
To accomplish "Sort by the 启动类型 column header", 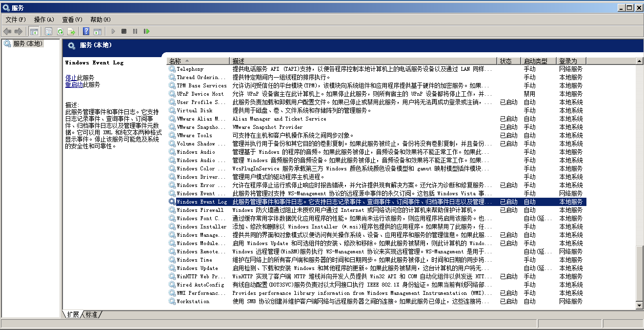I will pos(539,61).
